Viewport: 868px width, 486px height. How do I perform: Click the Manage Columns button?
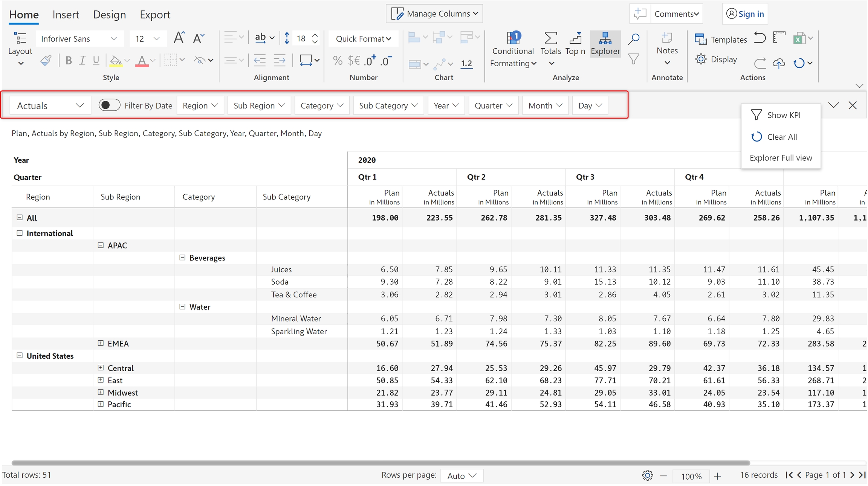coord(434,14)
